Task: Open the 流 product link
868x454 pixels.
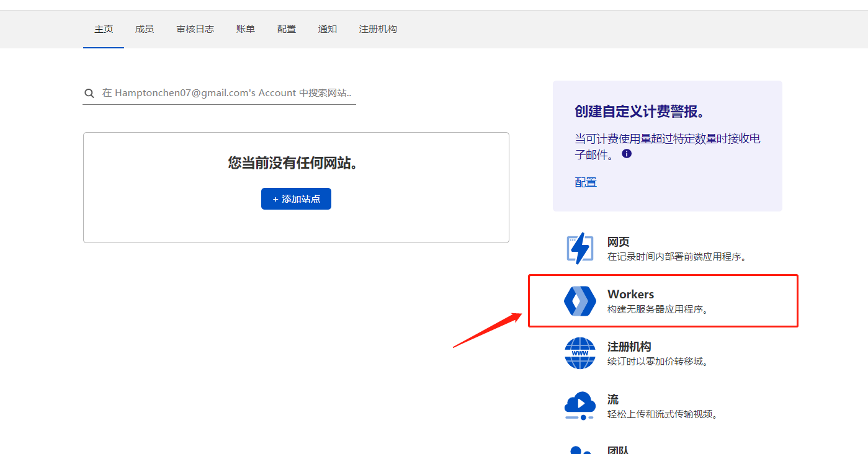Action: point(613,399)
